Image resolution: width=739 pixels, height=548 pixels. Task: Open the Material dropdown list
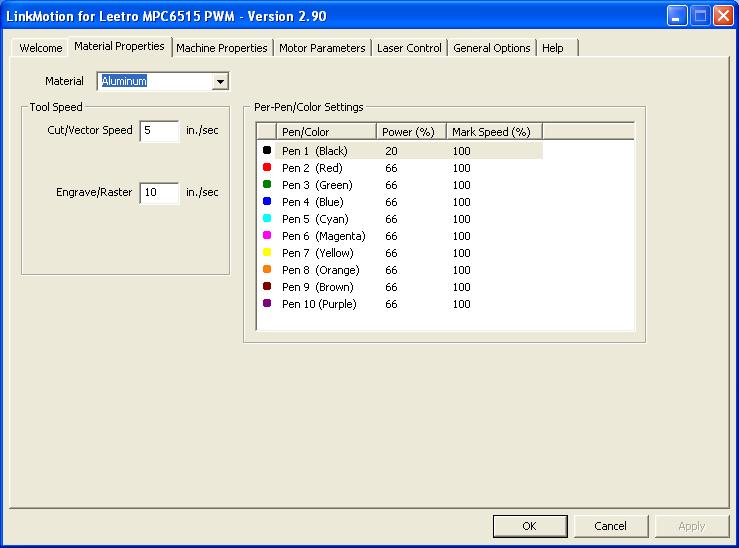tap(221, 81)
